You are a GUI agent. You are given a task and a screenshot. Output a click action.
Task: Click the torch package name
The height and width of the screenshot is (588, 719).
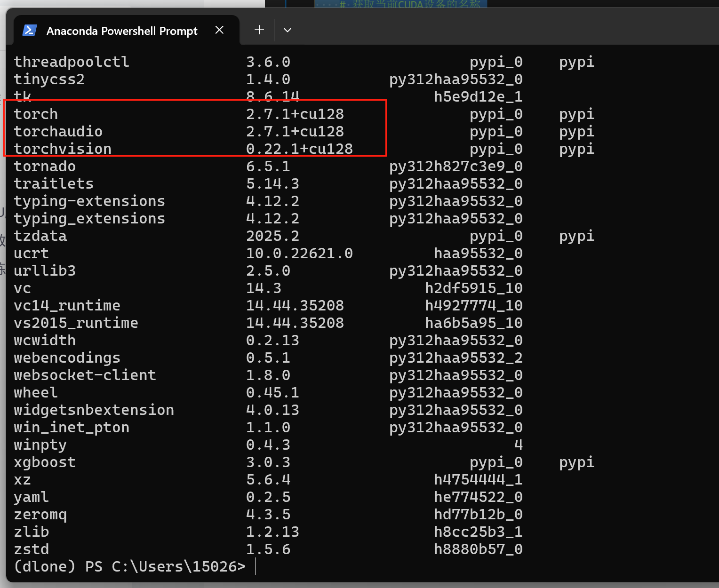(36, 114)
